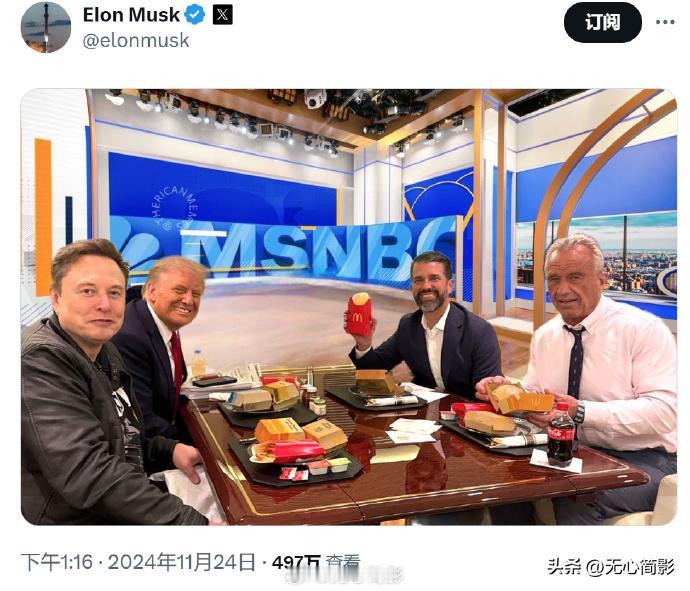The height and width of the screenshot is (591, 690).
Task: Click the 头条 @无心简影 watermark
Action: coord(611,567)
